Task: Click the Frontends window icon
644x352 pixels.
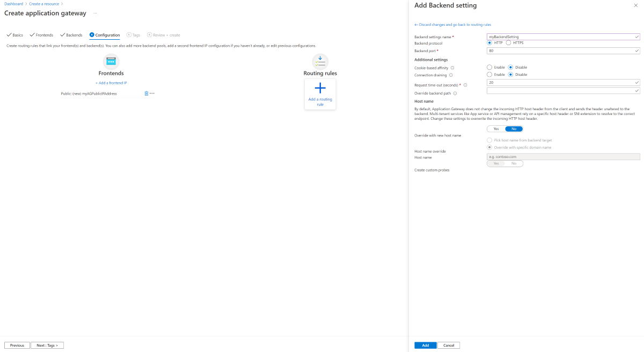Action: pyautogui.click(x=111, y=61)
